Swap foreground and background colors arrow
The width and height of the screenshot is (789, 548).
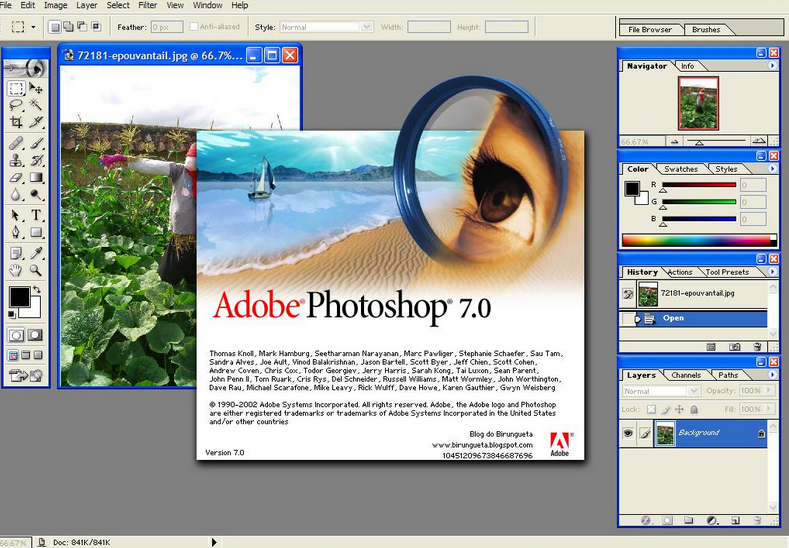[x=37, y=290]
